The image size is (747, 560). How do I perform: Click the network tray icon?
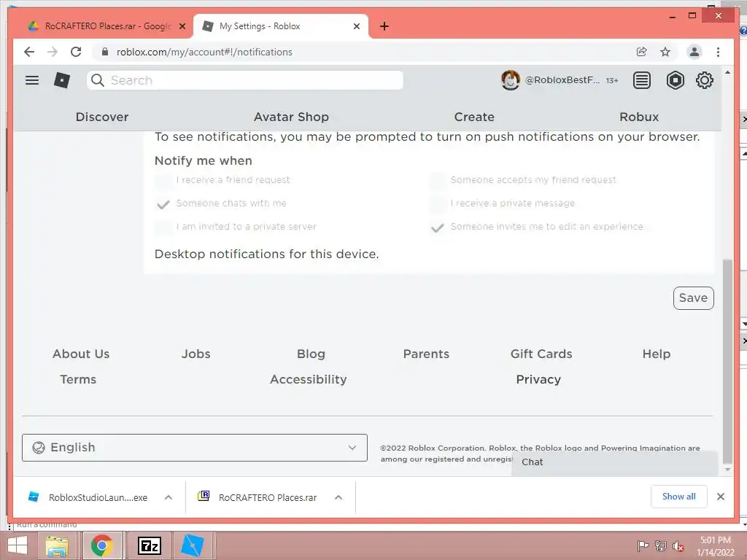pyautogui.click(x=661, y=546)
